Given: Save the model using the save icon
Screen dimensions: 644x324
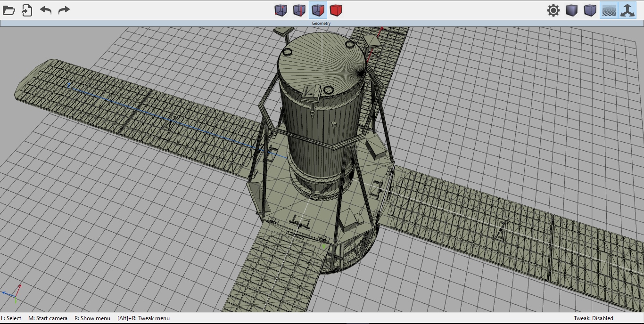Looking at the screenshot, I should click(27, 10).
